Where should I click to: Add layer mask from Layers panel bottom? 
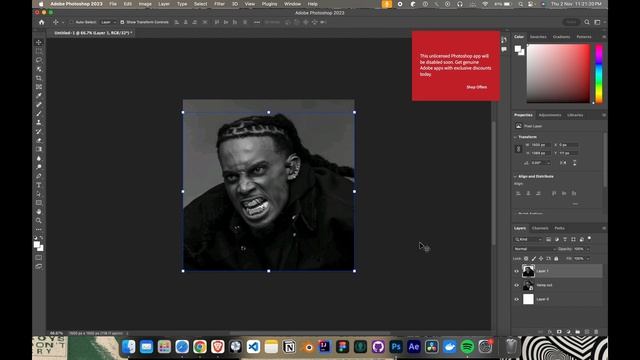[x=559, y=332]
